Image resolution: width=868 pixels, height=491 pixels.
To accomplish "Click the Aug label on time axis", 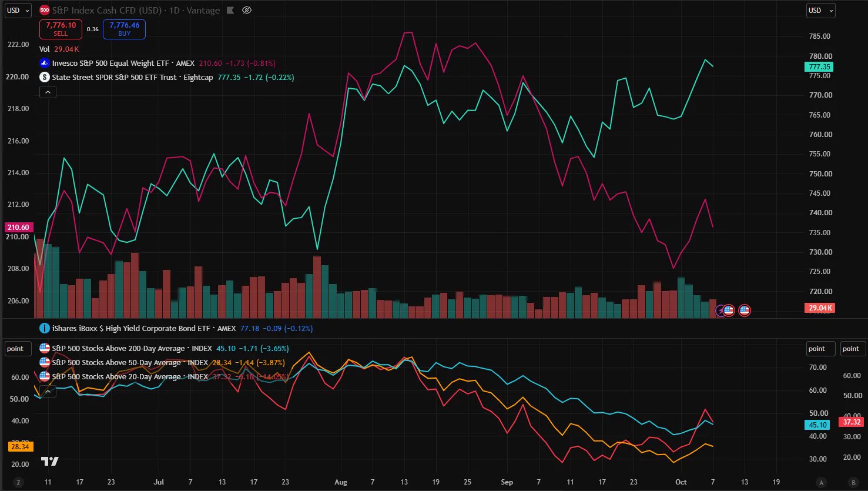I will point(341,482).
